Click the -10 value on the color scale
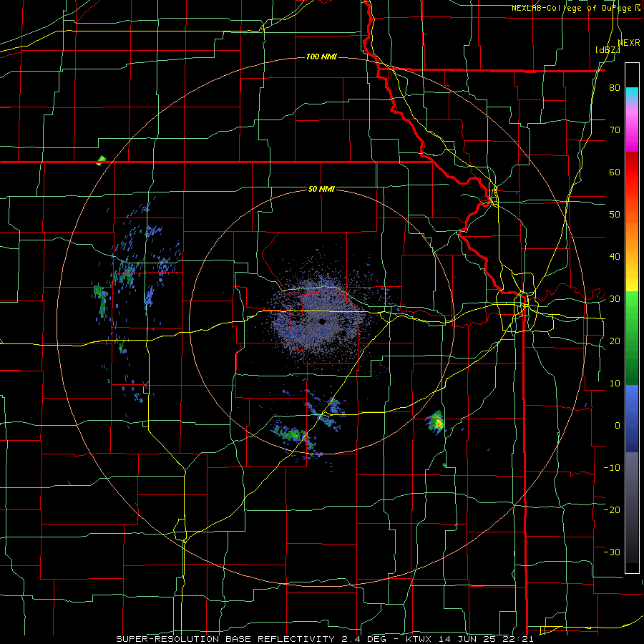Image resolution: width=644 pixels, height=644 pixels. click(x=612, y=468)
